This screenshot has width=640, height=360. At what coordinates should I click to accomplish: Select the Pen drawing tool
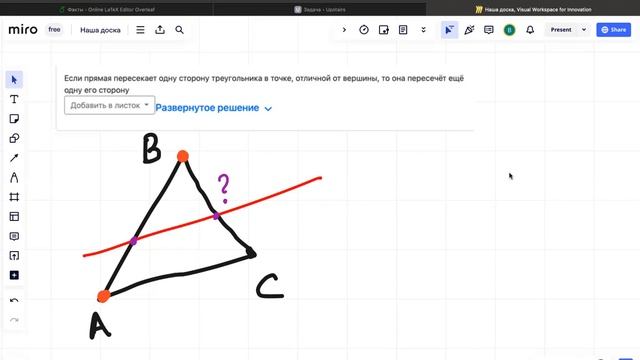14,178
